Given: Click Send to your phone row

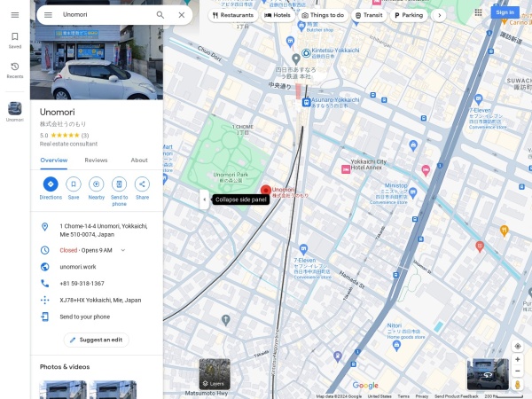Looking at the screenshot, I should [97, 317].
